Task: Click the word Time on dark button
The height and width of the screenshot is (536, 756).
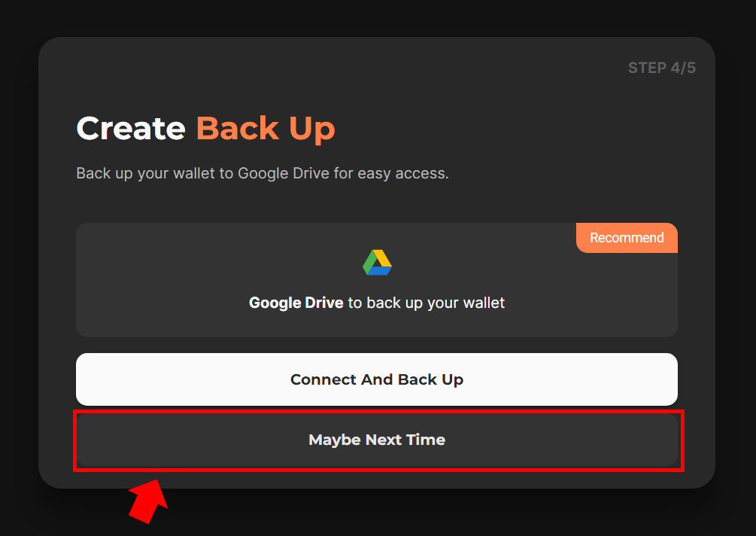Action: (x=426, y=440)
